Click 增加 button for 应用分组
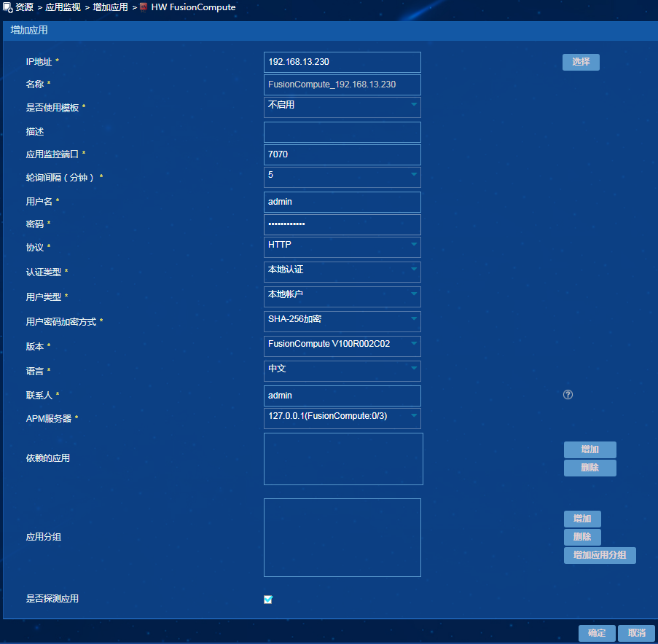Viewport: 658px width, 644px height. point(582,519)
